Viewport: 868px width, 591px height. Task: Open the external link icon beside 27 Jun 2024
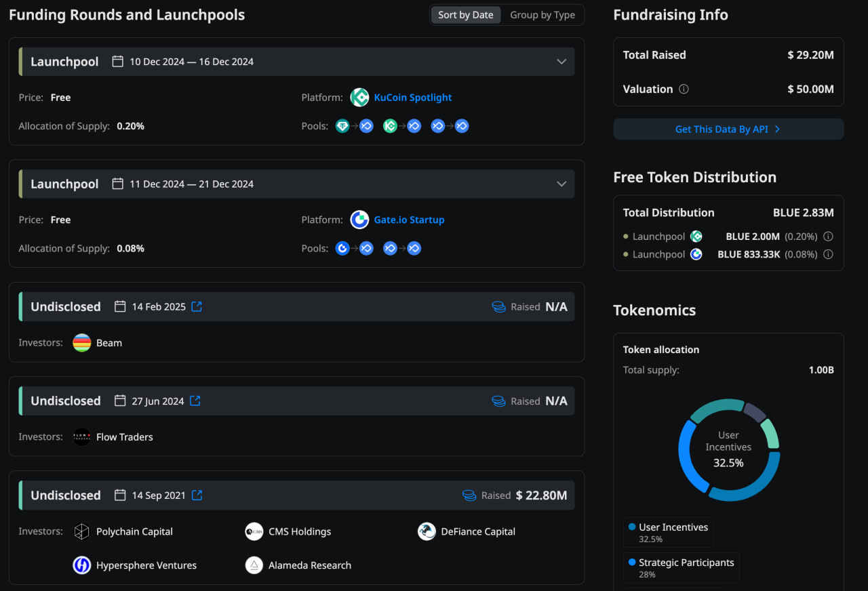[195, 401]
